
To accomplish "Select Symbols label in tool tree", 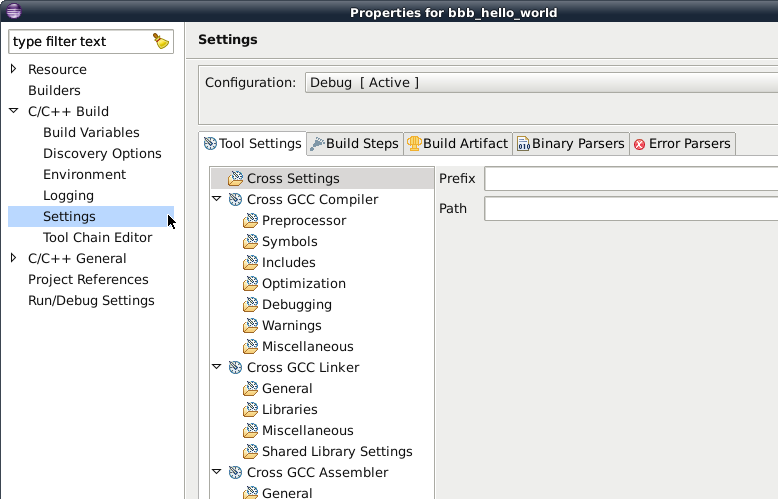I will (x=290, y=242).
